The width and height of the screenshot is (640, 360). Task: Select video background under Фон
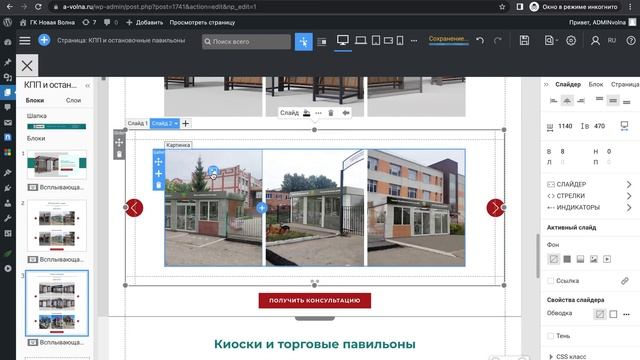(x=607, y=259)
